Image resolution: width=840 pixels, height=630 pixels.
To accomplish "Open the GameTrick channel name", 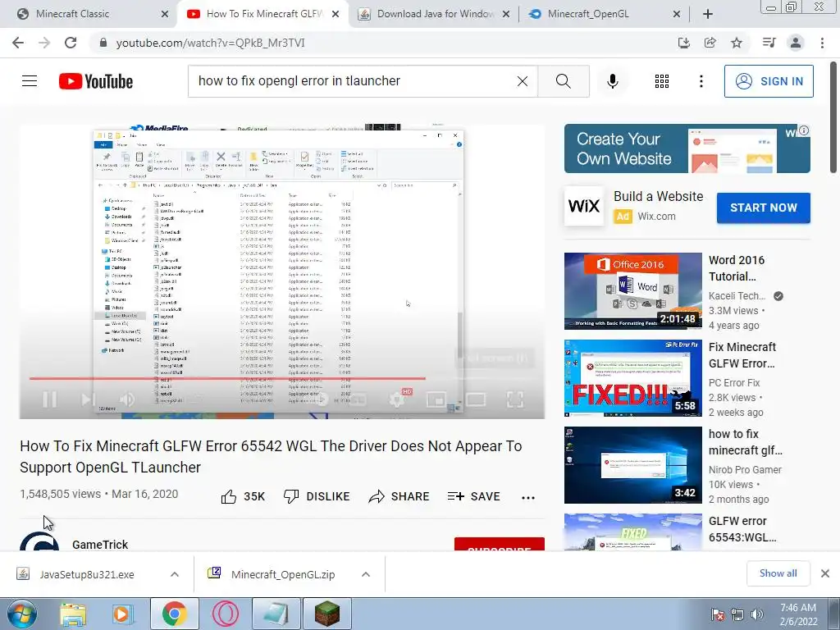I will point(100,545).
